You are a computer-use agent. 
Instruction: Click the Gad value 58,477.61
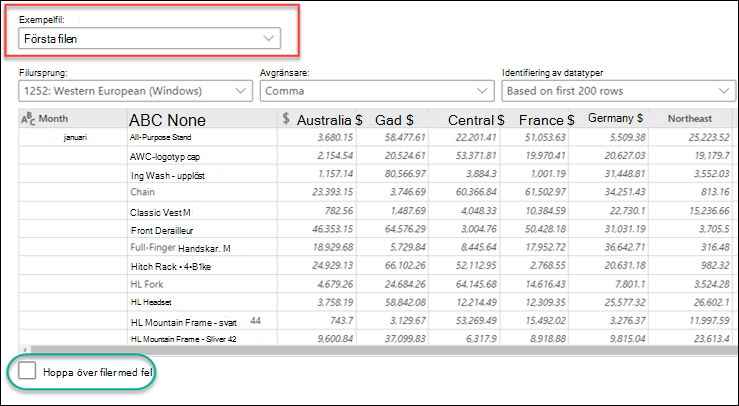tap(404, 138)
